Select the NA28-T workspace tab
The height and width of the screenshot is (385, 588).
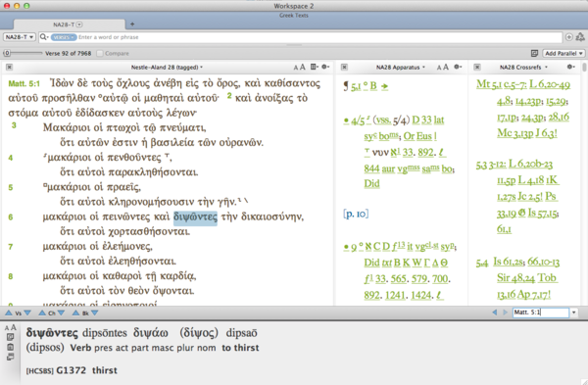70,24
